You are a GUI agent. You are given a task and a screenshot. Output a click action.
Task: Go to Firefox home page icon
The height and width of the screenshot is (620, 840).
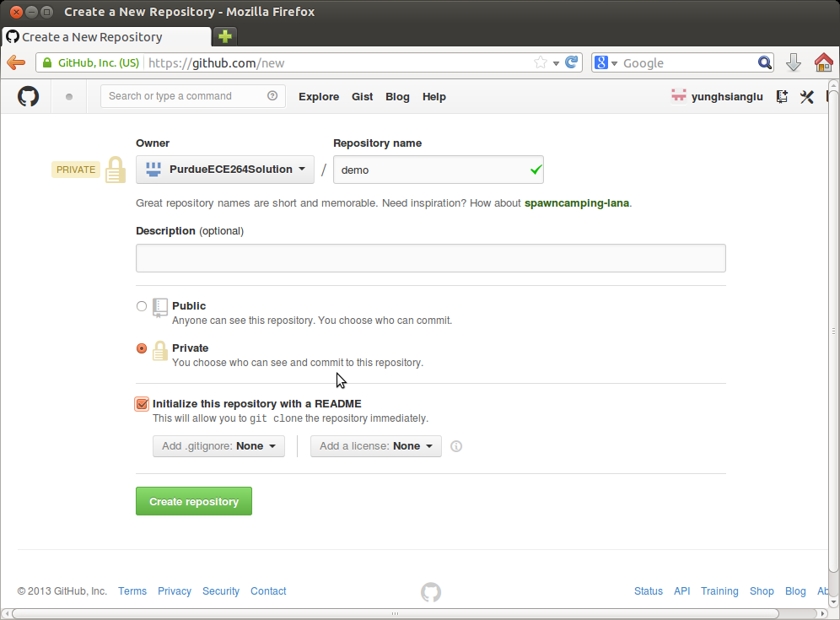pyautogui.click(x=823, y=62)
